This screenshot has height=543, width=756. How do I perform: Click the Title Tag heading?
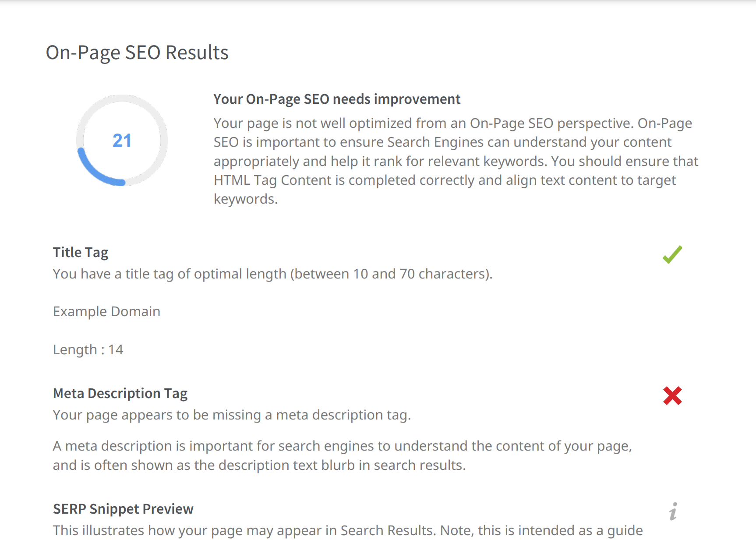(81, 252)
